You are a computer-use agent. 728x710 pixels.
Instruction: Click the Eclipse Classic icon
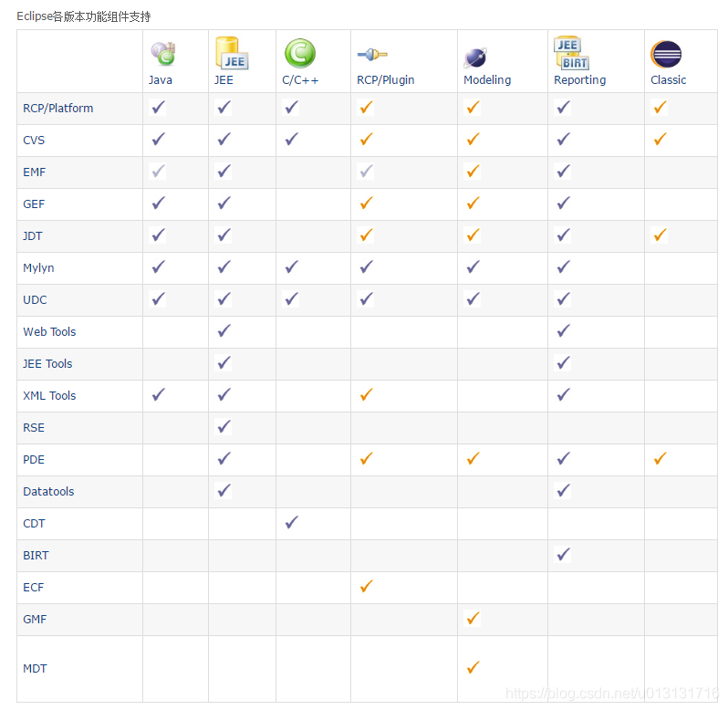pos(666,55)
